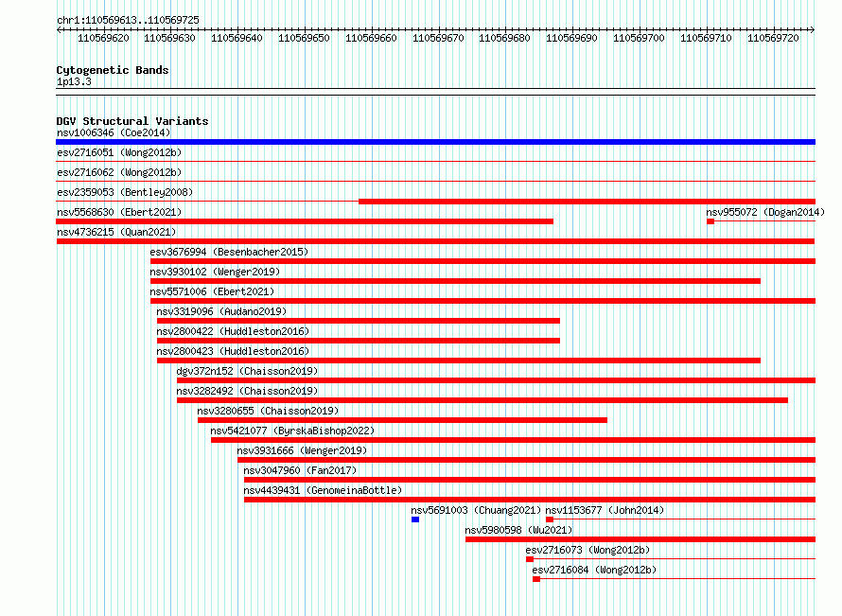This screenshot has height=616, width=842.
Task: Click the DGV Structural Variants track title
Action: [132, 121]
